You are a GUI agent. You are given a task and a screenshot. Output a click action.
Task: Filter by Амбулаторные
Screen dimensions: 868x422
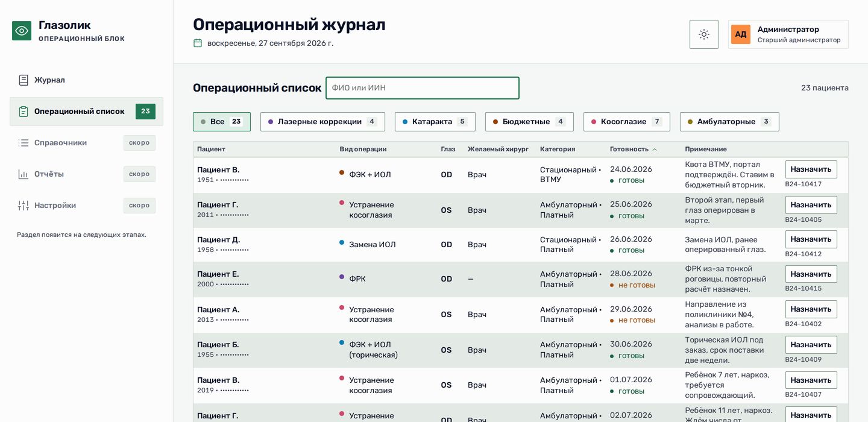(x=729, y=122)
